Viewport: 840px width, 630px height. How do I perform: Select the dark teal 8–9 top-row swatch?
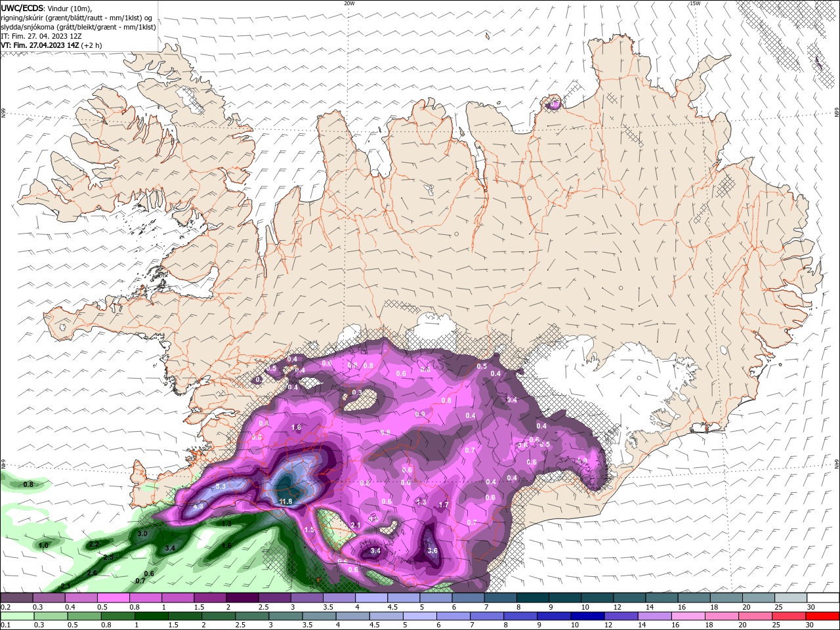tap(532, 598)
